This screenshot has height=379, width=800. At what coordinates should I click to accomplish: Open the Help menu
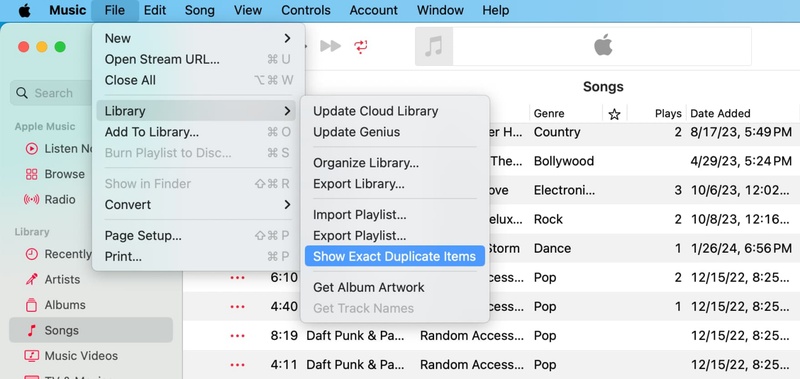[x=495, y=10]
